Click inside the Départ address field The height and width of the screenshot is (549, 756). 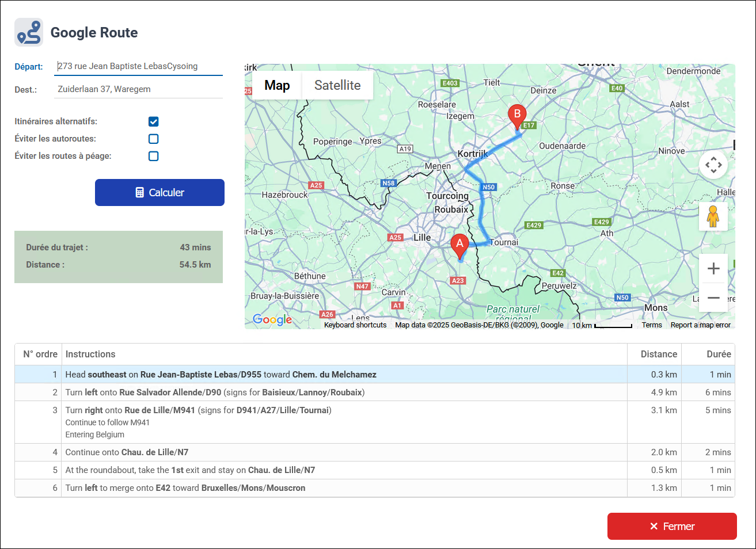click(x=138, y=66)
